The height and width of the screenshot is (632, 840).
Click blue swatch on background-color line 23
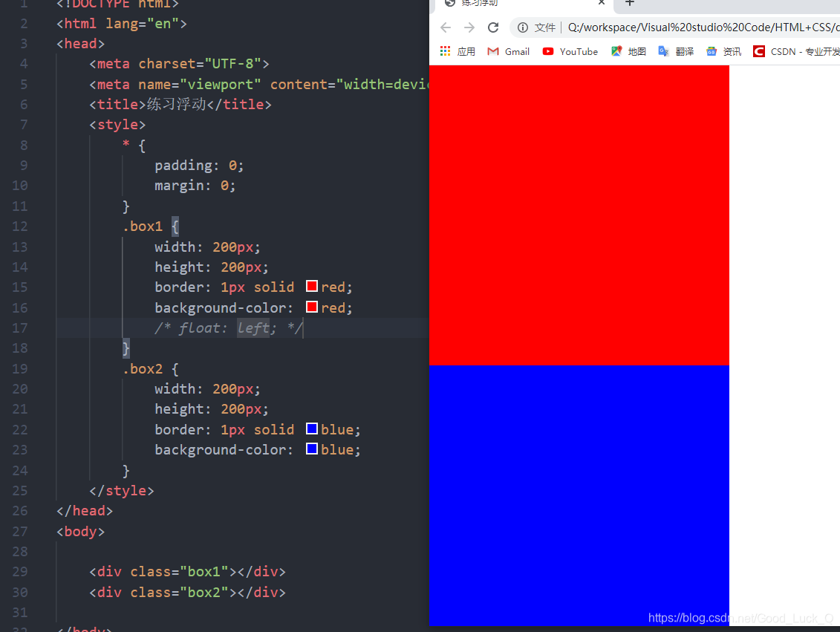312,449
